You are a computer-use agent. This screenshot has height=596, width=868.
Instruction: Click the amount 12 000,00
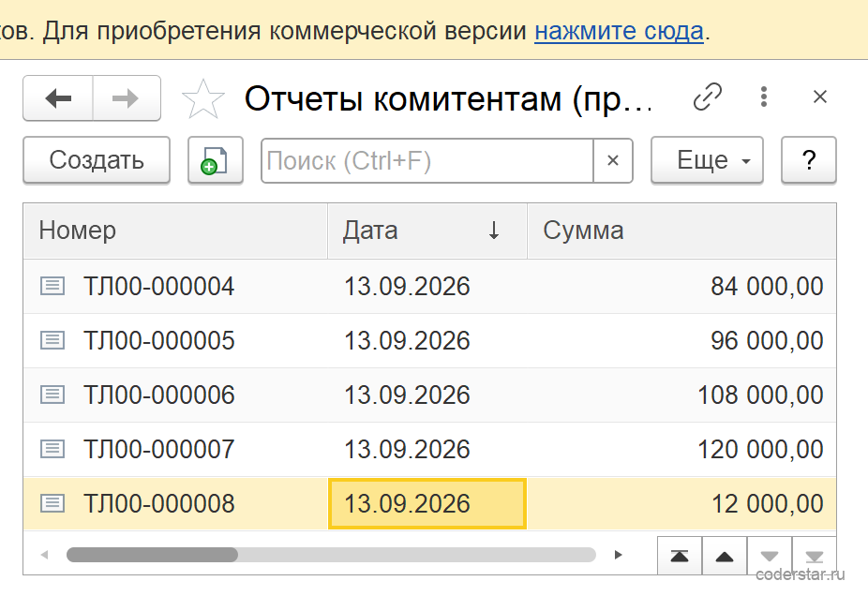pyautogui.click(x=768, y=503)
